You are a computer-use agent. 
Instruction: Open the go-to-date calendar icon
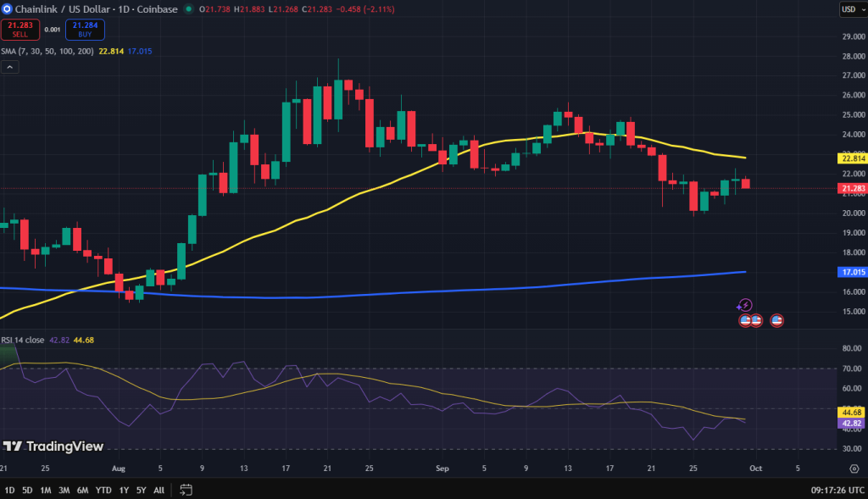coord(186,490)
